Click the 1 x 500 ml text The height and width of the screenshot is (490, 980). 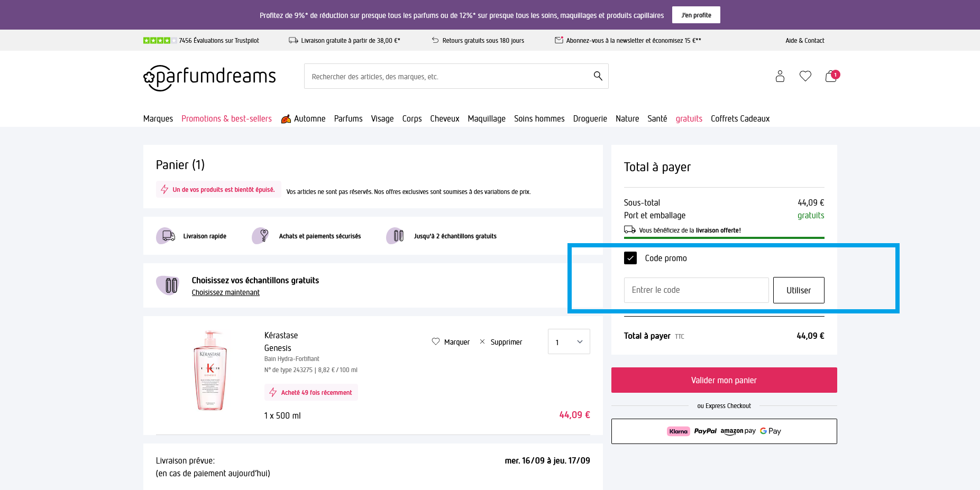[x=282, y=415]
